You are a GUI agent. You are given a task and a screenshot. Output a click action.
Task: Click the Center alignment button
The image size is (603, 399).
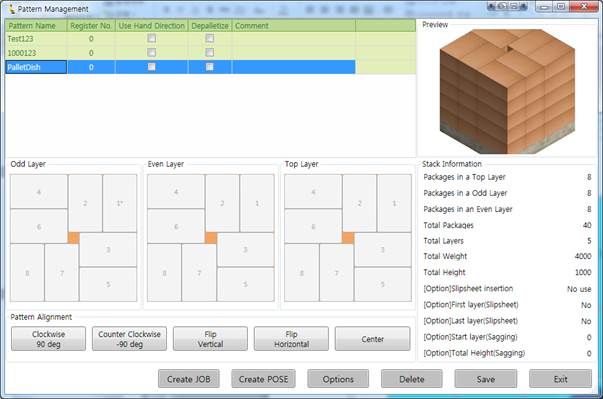coord(372,339)
